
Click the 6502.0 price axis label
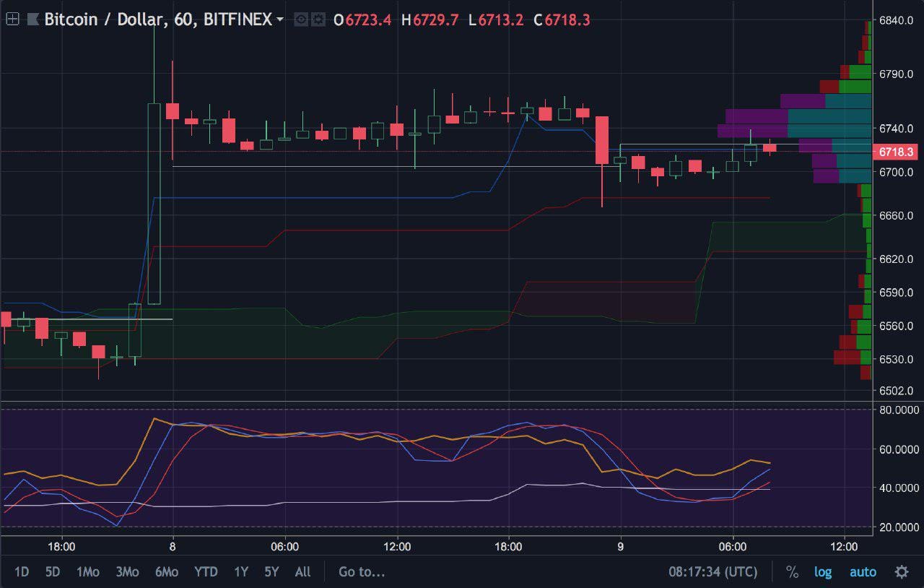[897, 391]
